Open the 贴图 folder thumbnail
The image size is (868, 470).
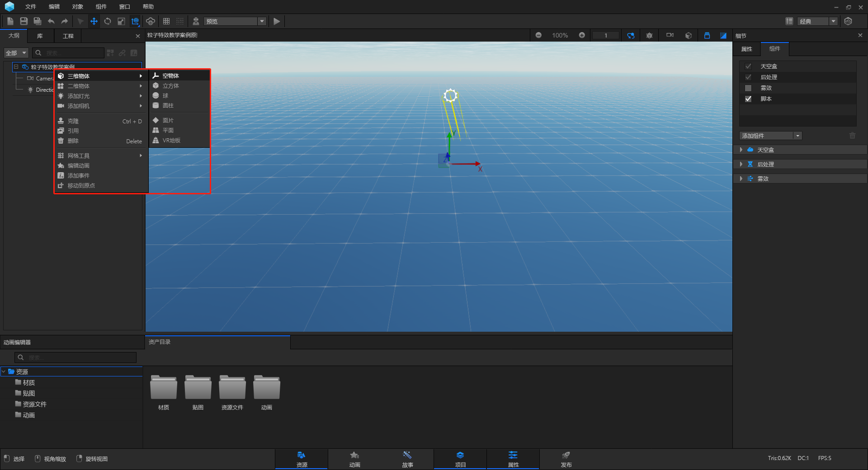[198, 392]
